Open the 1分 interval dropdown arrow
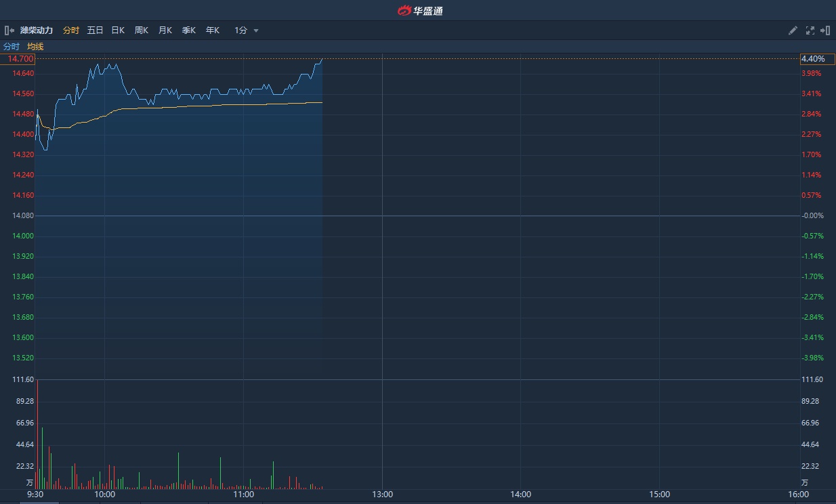Image resolution: width=836 pixels, height=504 pixels. point(256,30)
